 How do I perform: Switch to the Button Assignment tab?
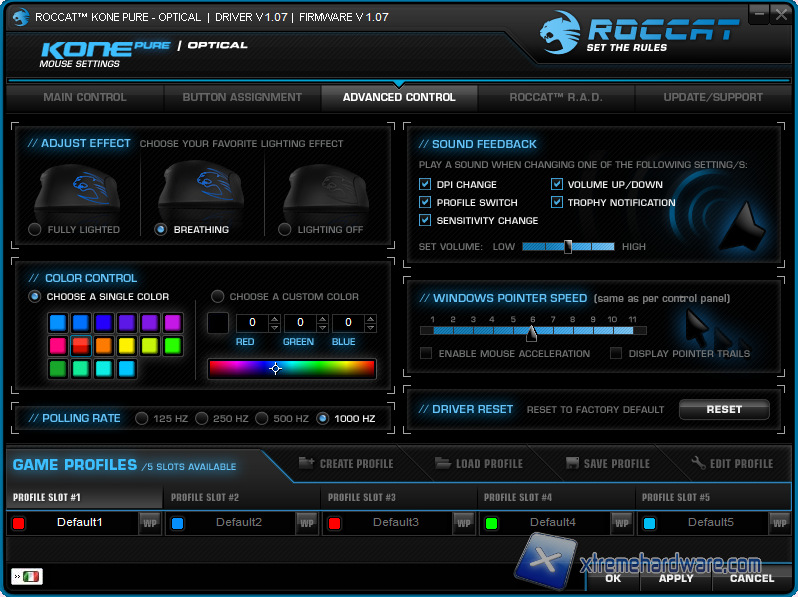242,97
